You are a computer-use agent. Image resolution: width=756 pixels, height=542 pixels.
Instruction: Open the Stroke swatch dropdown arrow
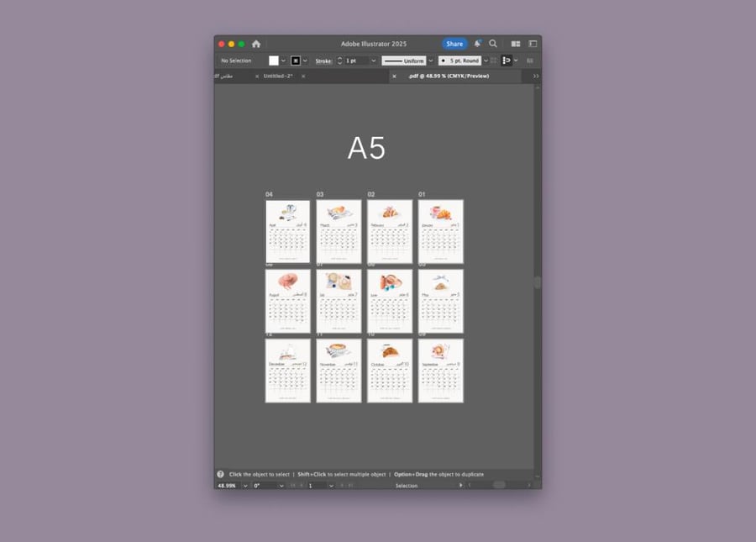(305, 61)
